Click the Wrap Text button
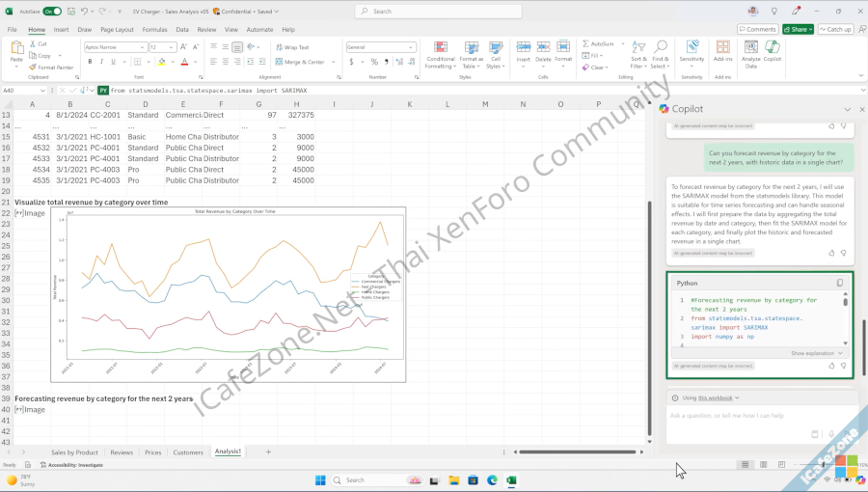The width and height of the screenshot is (868, 492). (292, 47)
